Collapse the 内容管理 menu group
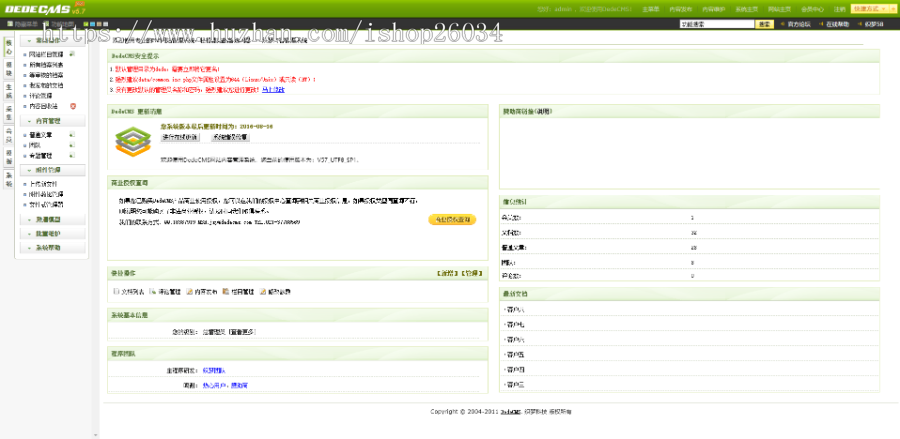Viewport: 900px width, 439px height. point(53,121)
